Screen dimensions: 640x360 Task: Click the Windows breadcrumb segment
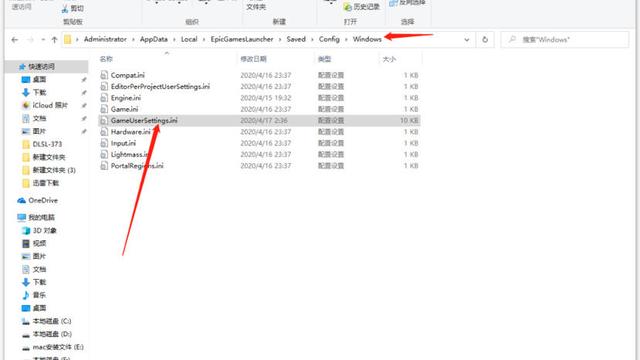367,39
